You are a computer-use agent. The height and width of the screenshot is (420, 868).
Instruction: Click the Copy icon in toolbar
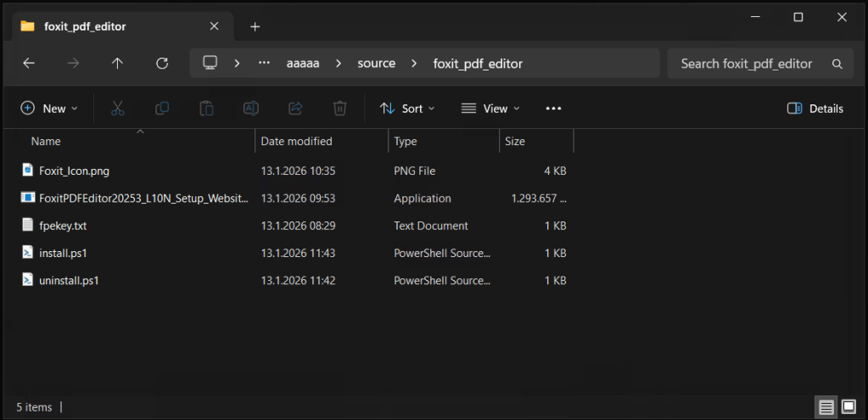click(161, 109)
